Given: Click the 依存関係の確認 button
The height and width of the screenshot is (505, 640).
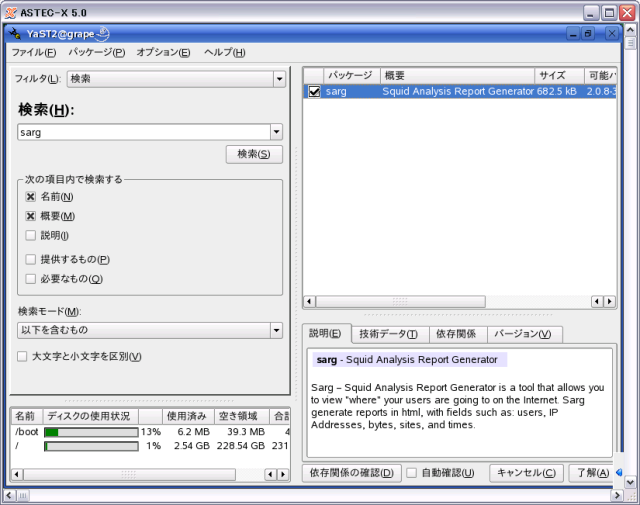Looking at the screenshot, I should coord(351,472).
